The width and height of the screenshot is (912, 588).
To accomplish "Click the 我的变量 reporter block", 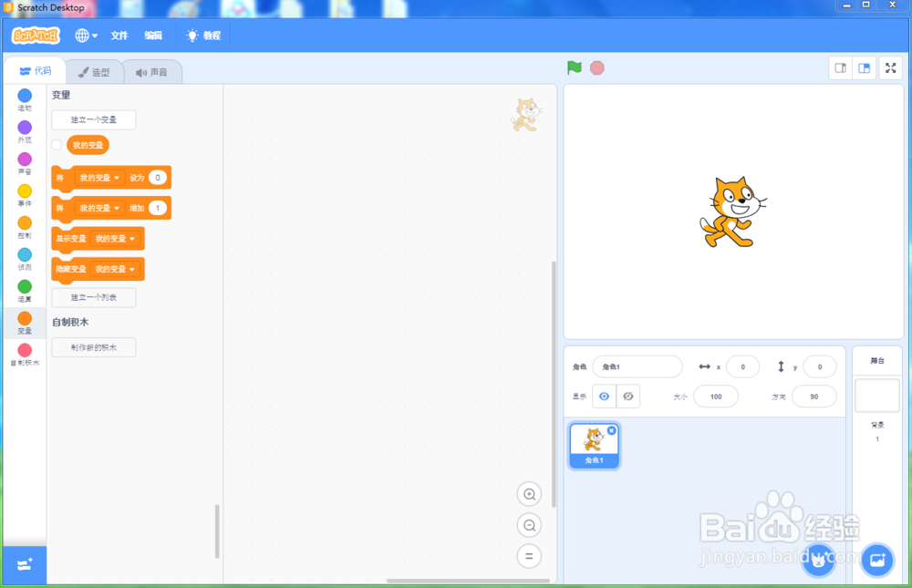I will click(x=88, y=145).
